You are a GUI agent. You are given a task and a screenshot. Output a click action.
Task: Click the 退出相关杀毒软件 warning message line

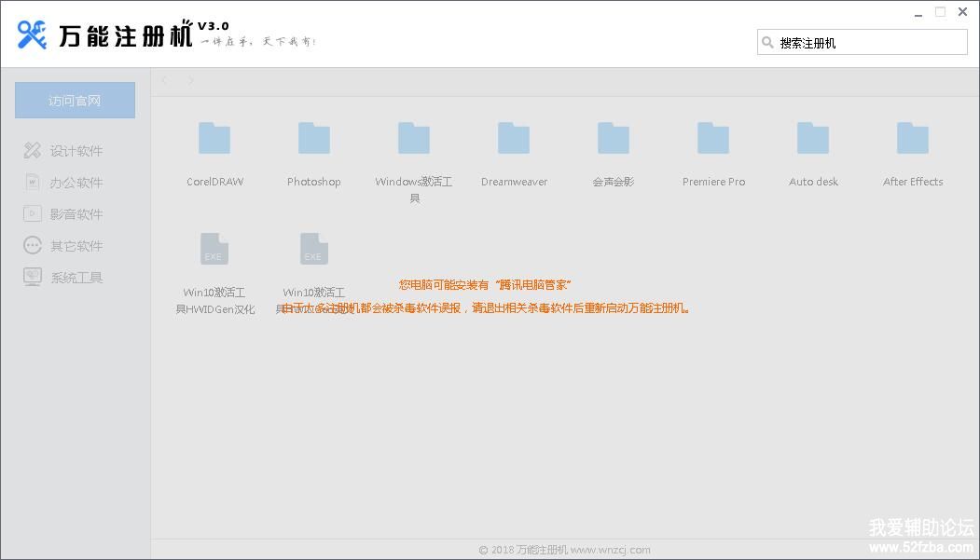pos(485,307)
